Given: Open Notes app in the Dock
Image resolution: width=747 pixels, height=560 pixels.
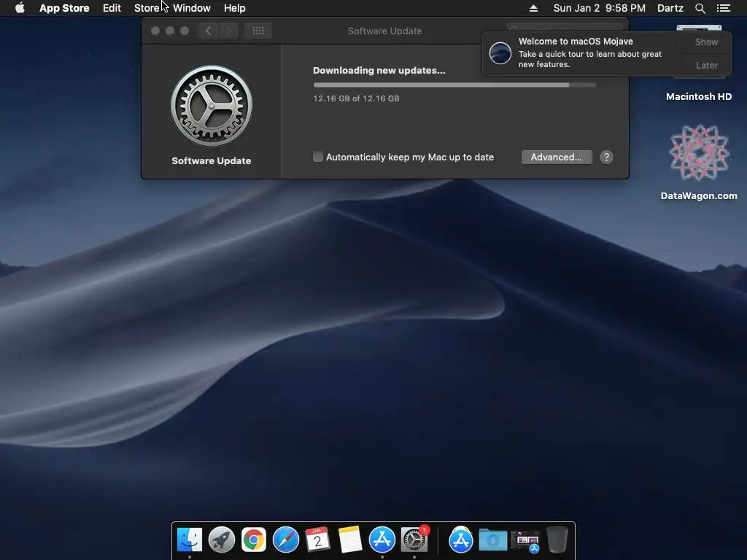Looking at the screenshot, I should tap(349, 540).
